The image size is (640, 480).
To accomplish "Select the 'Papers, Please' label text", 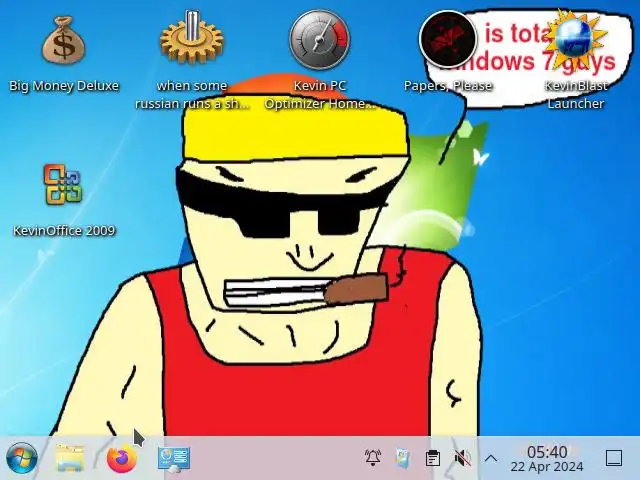I will coord(448,86).
